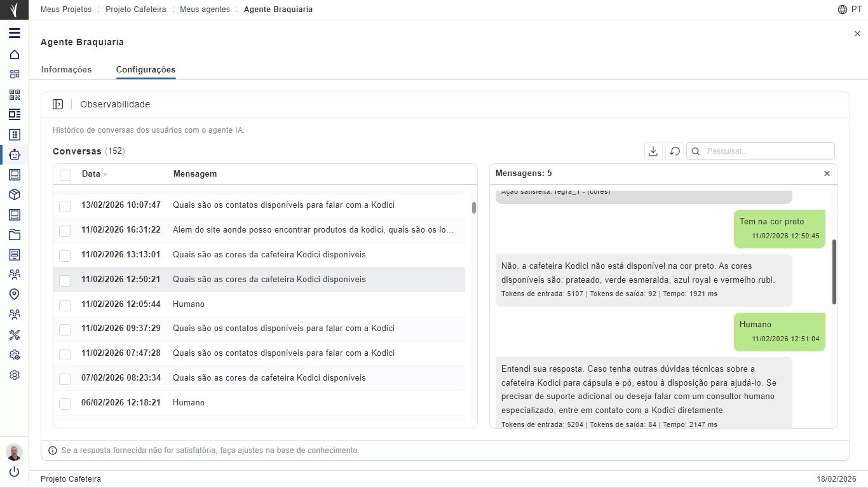
Task: Open conversation dated 11/02/2026 09:37:29
Action: 259,329
